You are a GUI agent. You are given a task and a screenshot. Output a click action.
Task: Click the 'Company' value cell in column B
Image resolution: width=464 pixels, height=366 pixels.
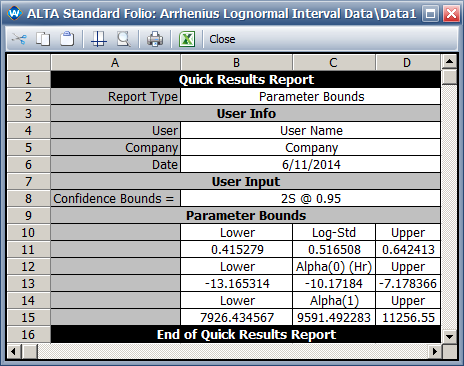coord(311,148)
